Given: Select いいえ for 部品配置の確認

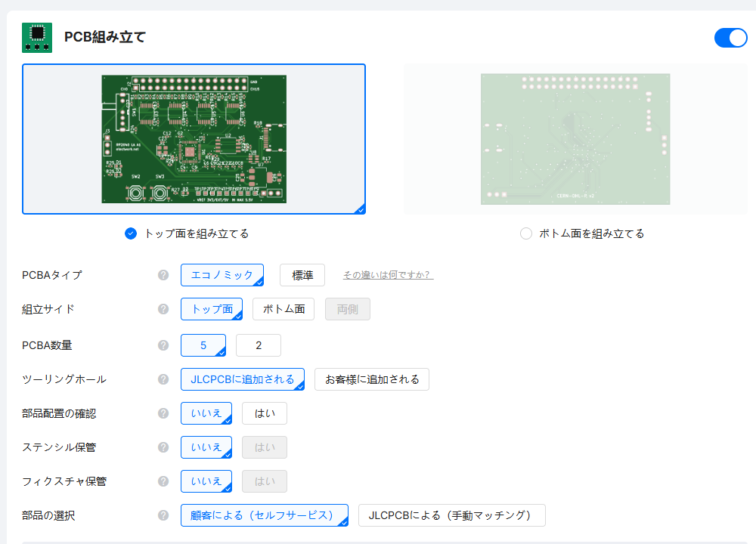Looking at the screenshot, I should tap(206, 413).
